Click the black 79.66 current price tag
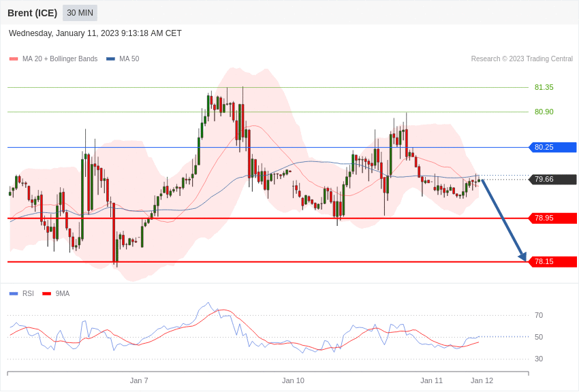 tap(553, 179)
